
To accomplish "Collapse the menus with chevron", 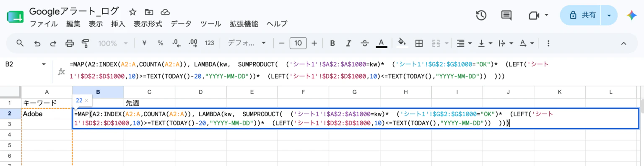I will click(623, 43).
